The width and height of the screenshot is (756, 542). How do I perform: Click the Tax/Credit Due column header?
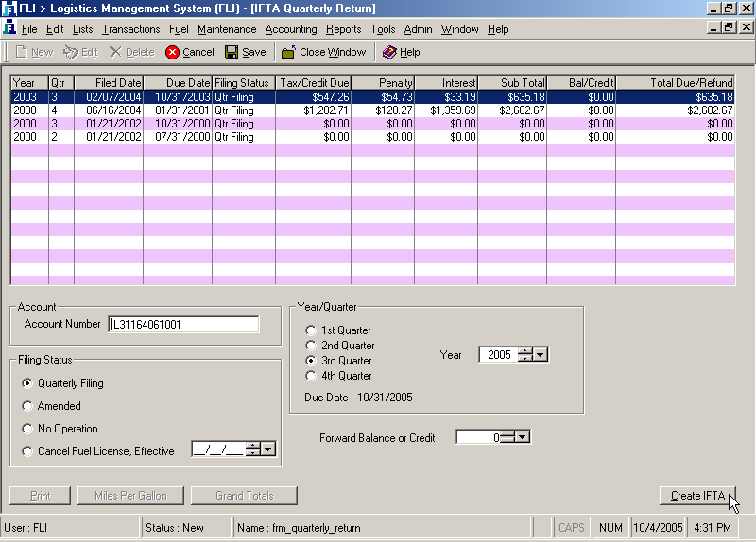[314, 83]
